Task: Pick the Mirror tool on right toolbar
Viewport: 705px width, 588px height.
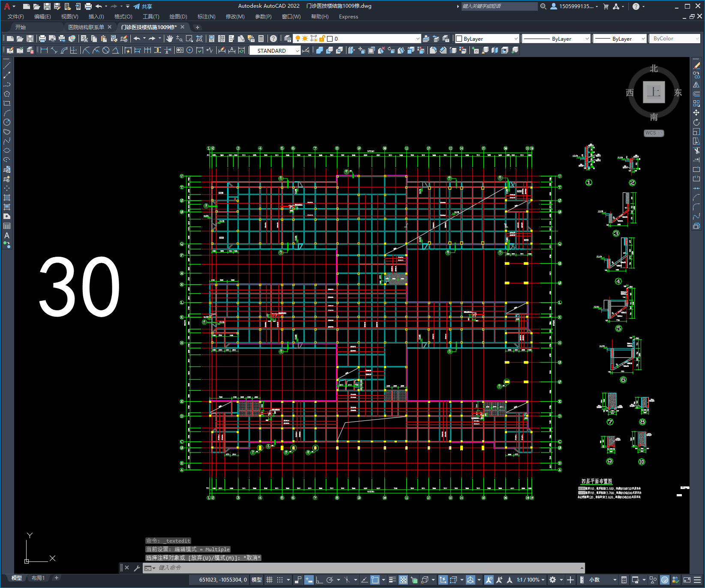Action: (696, 84)
